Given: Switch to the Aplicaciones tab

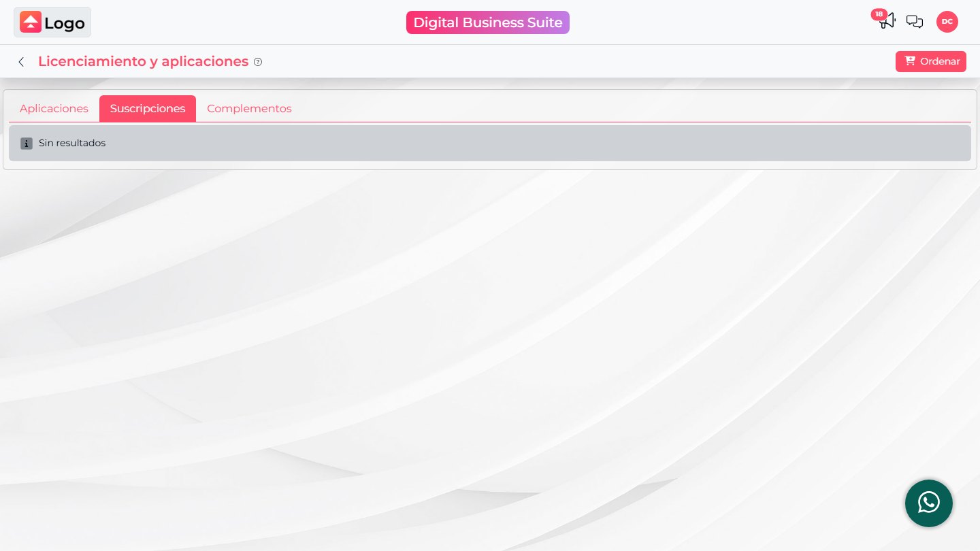Looking at the screenshot, I should 54,109.
